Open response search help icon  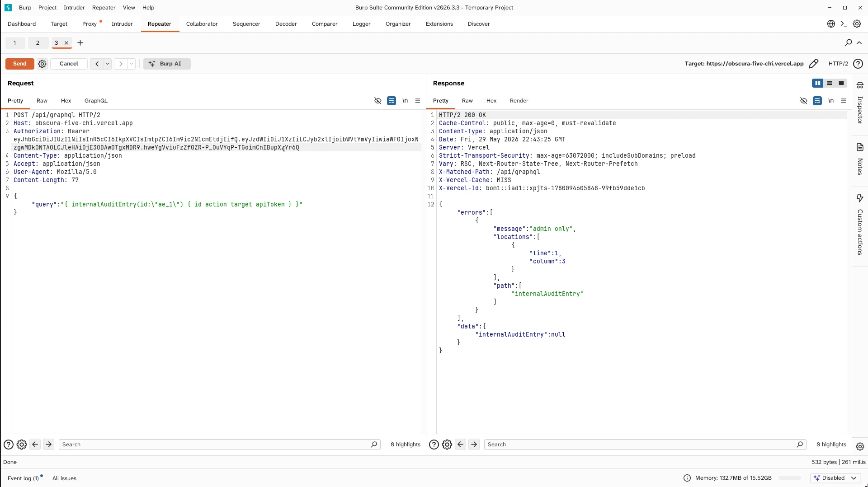pyautogui.click(x=434, y=445)
